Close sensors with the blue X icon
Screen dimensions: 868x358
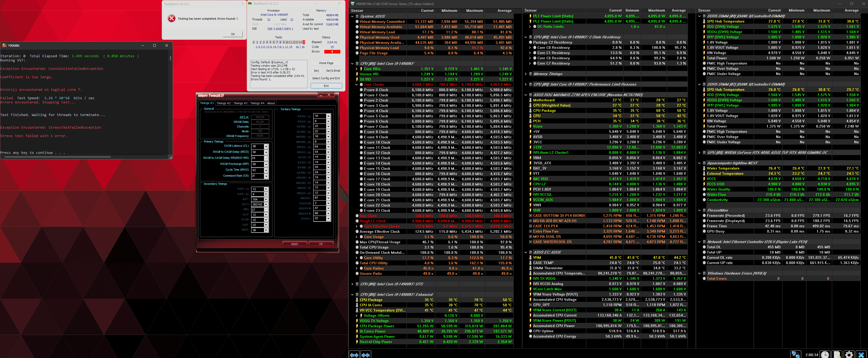[x=861, y=354]
